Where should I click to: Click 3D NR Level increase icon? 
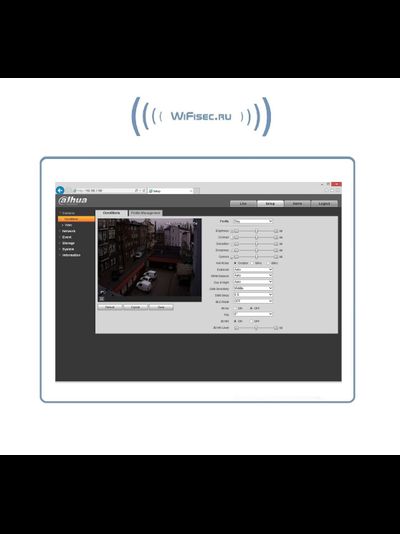[x=276, y=328]
